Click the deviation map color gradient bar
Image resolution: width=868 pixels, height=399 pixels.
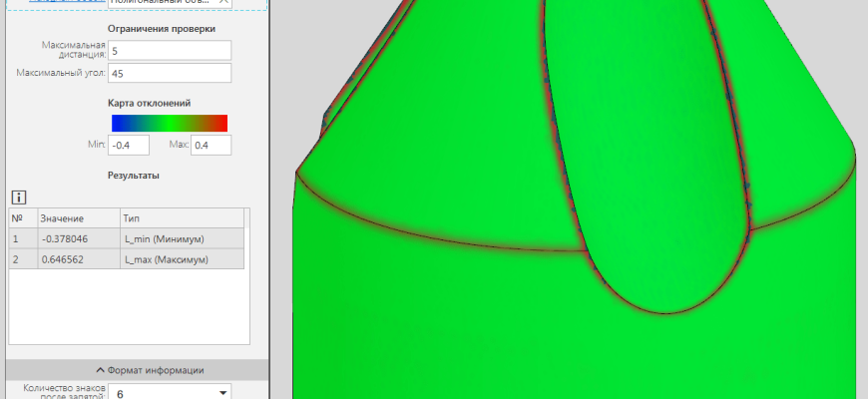coord(169,123)
